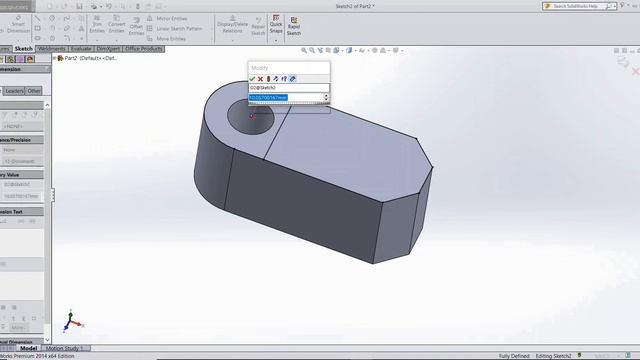Viewport: 640px width, 360px height.
Task: Open the Print icon dropdown arrow
Action: click(x=101, y=7)
